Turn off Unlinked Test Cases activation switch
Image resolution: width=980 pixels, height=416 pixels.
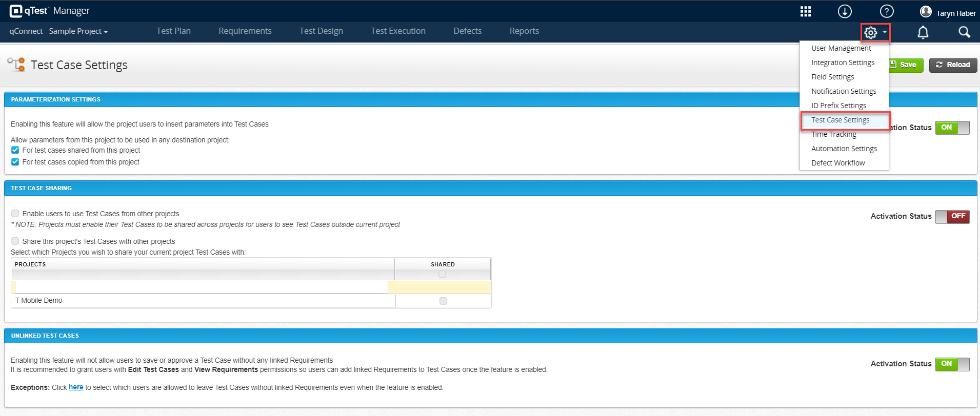tap(952, 364)
